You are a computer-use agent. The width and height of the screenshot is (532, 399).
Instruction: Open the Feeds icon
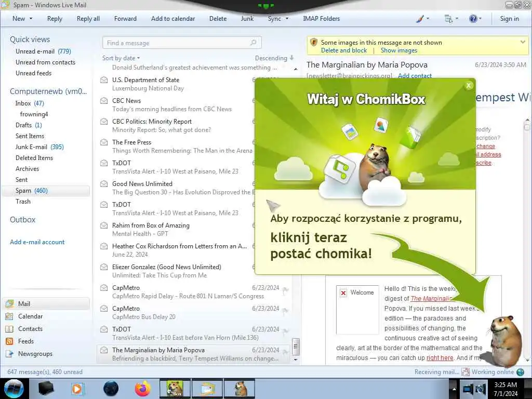click(9, 341)
